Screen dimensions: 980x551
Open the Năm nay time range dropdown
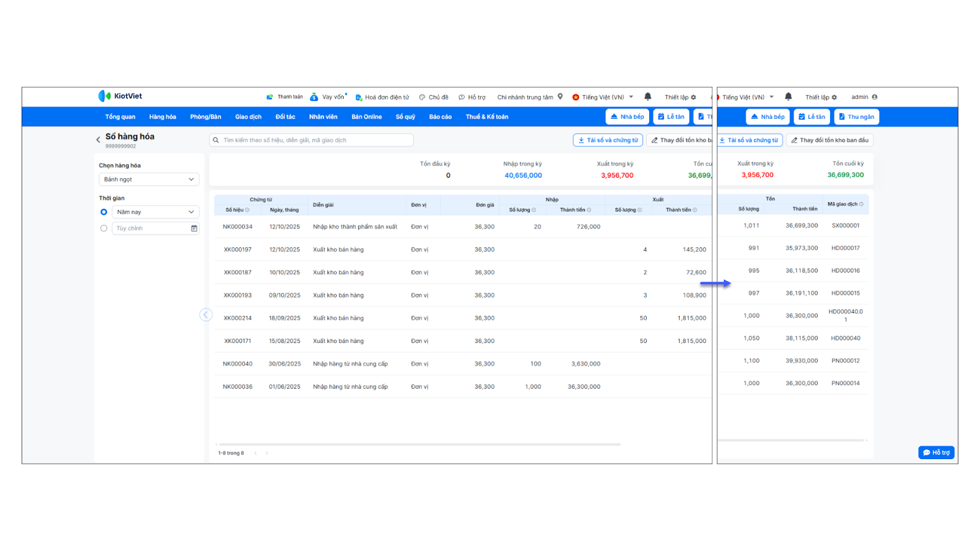[156, 212]
